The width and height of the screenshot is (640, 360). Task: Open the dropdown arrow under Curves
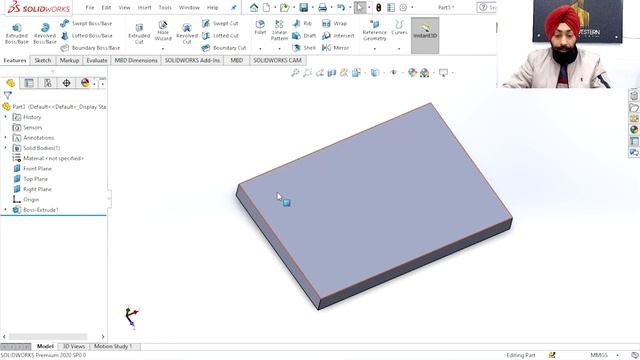pyautogui.click(x=399, y=49)
